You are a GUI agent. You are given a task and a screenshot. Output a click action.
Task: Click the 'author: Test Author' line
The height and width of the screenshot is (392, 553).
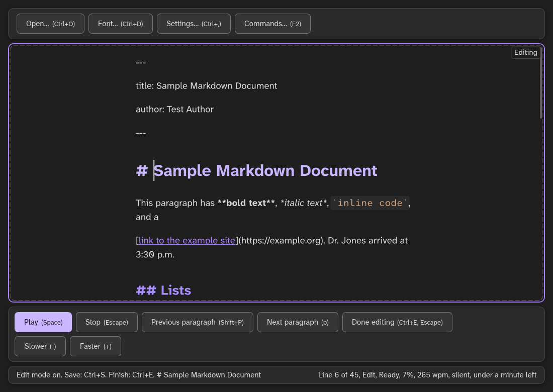(x=174, y=109)
